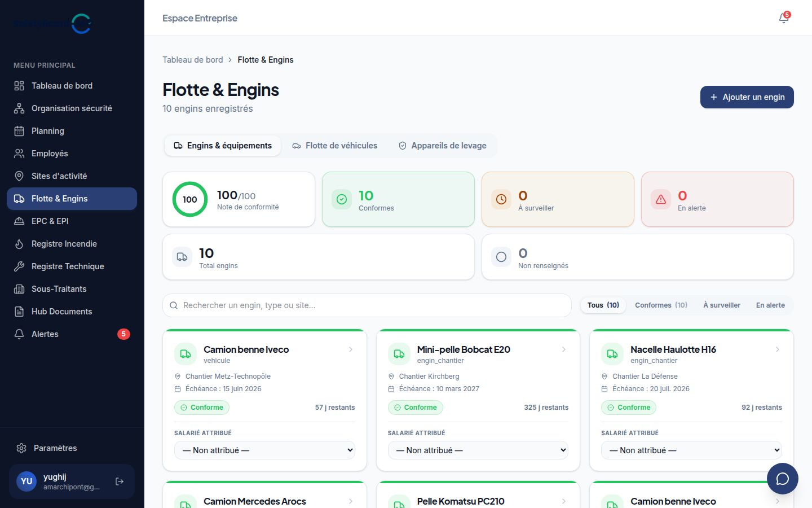
Task: Click the '92 j restants' text
Action: click(x=762, y=408)
